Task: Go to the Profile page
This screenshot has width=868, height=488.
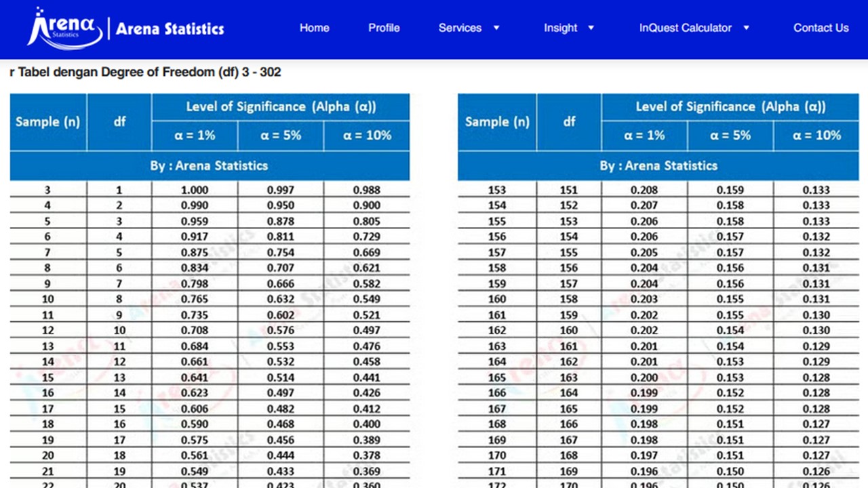Action: point(384,28)
